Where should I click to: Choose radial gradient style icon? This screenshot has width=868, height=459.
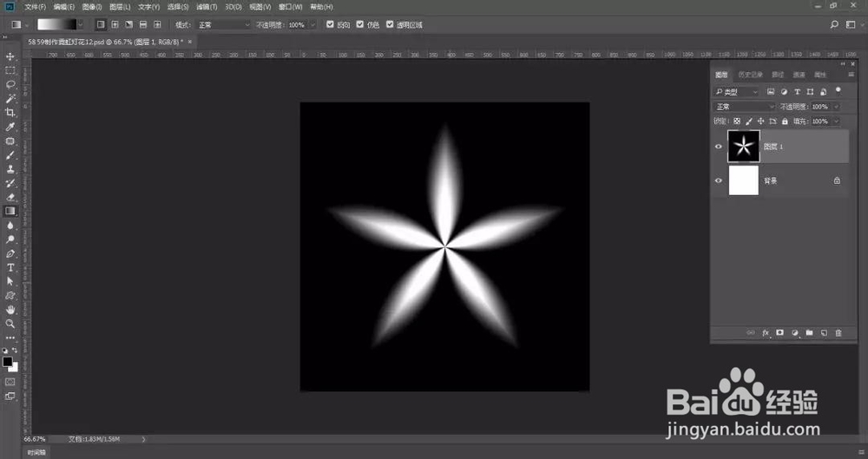[x=115, y=24]
